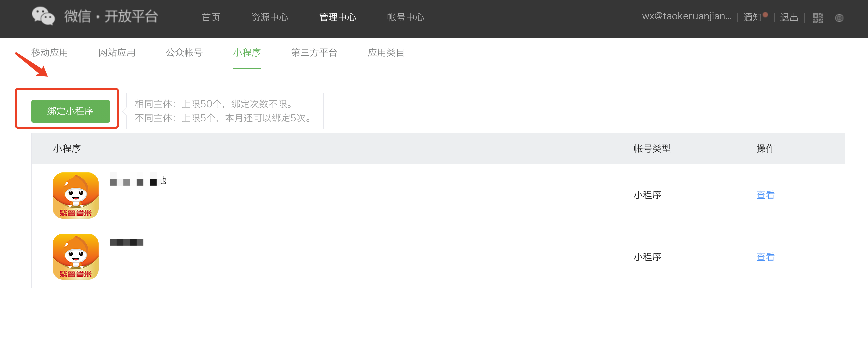Open the second 紫薯岩米 app icon
The image size is (868, 345).
75,256
